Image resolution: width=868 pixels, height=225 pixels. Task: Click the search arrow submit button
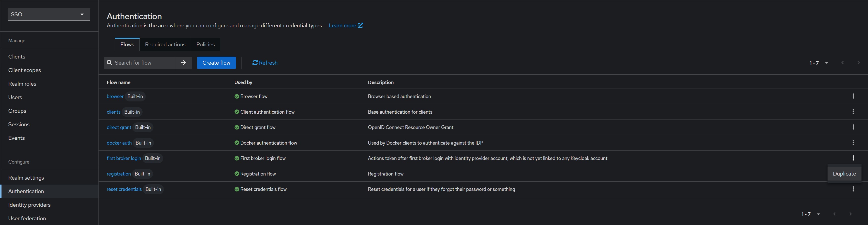[x=183, y=63]
